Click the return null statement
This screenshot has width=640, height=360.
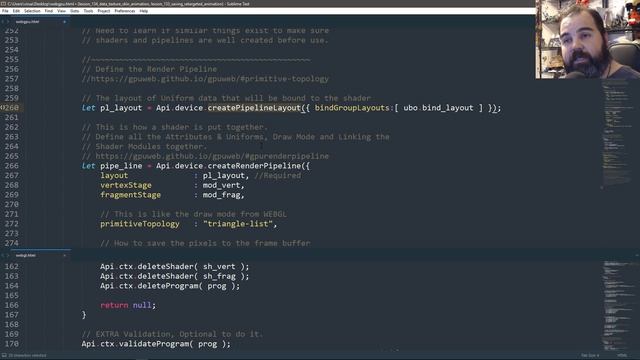(x=128, y=305)
